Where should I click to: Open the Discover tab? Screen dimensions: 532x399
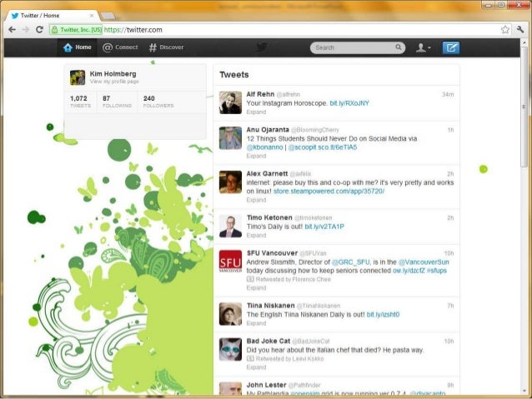(166, 47)
